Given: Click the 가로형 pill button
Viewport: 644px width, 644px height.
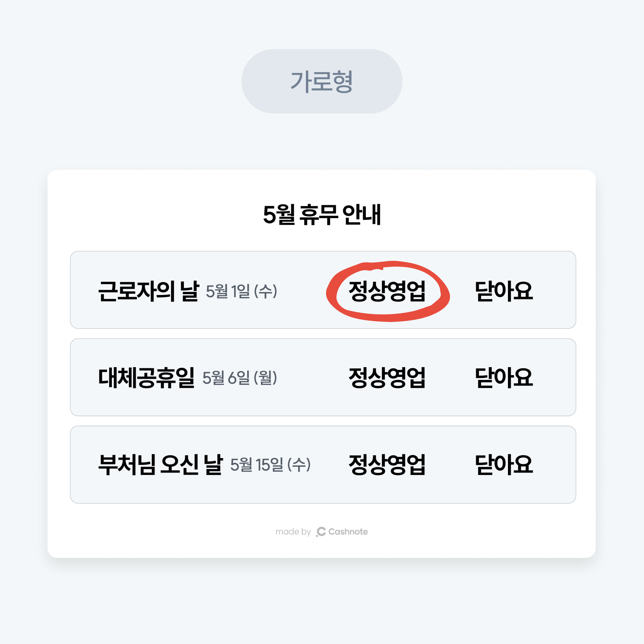Looking at the screenshot, I should point(322,81).
